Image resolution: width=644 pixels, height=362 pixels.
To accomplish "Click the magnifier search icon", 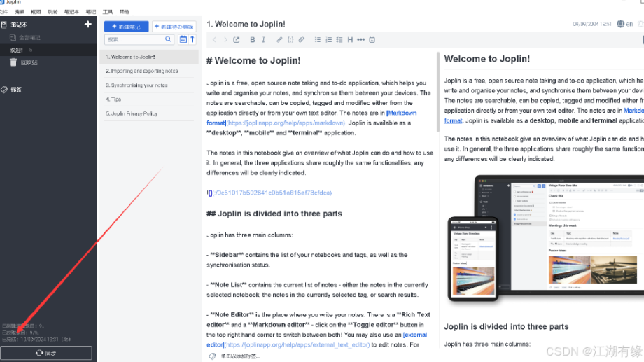I will point(169,39).
